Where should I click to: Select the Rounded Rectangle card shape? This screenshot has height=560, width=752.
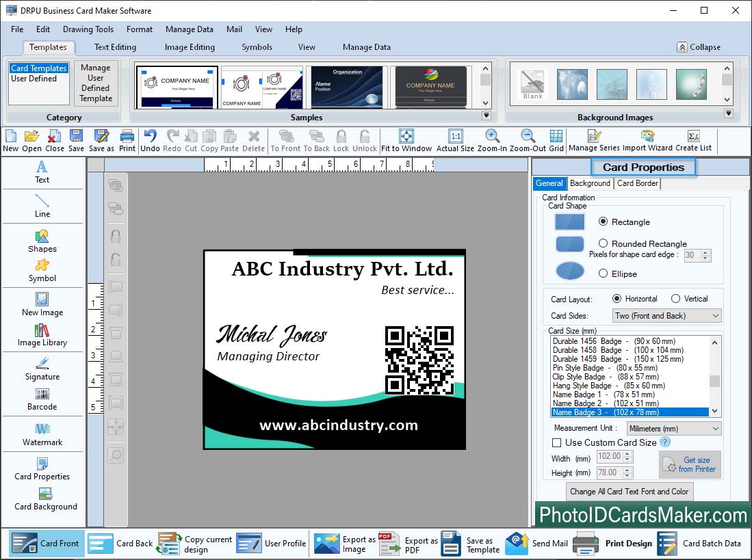603,243
